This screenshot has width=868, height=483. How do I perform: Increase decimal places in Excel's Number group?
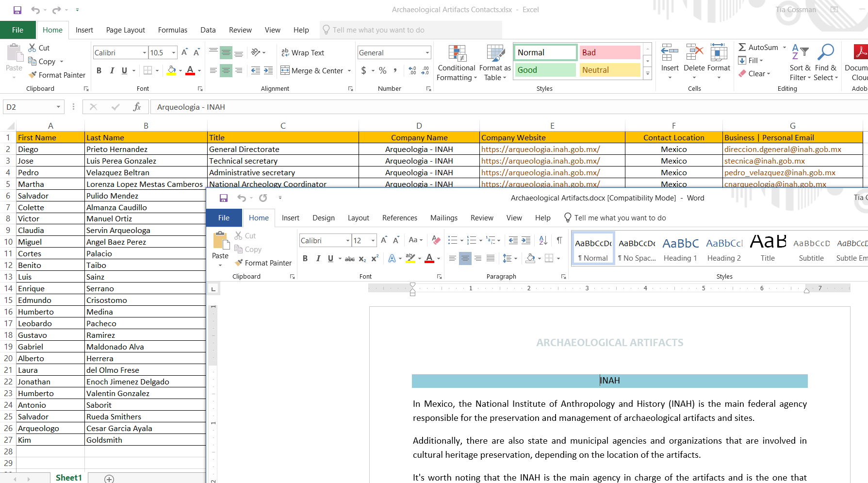click(x=412, y=70)
